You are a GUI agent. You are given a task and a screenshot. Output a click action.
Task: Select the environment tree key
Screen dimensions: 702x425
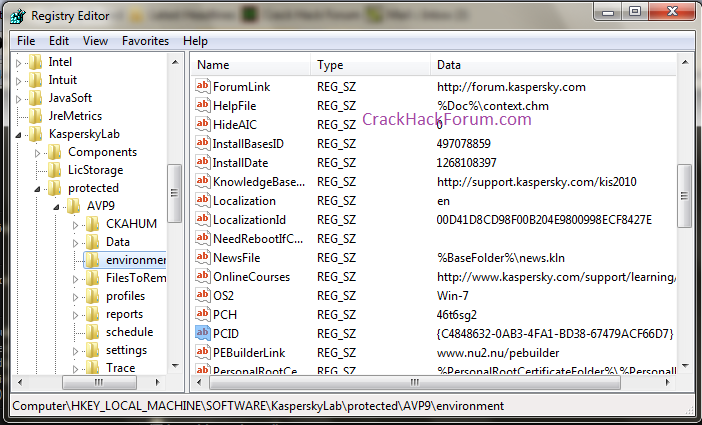tap(136, 260)
